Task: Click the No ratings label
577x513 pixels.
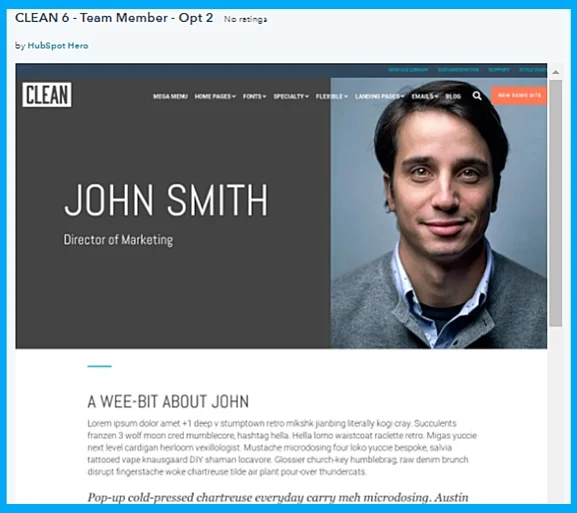Action: 245,19
